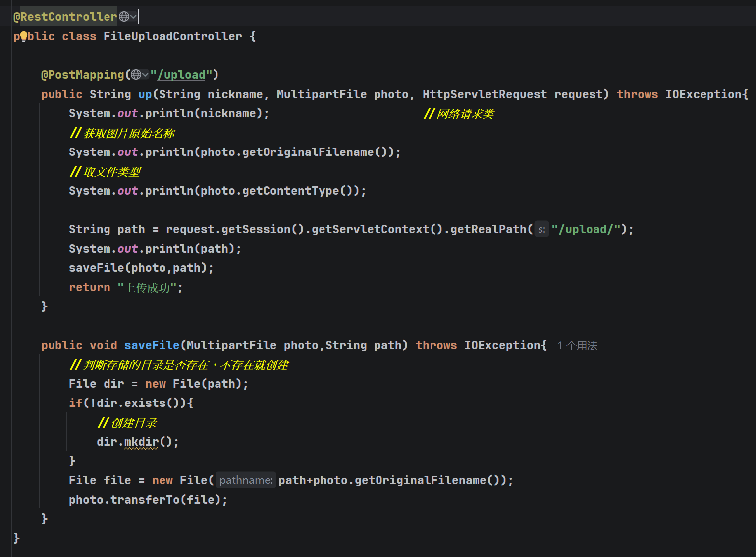Viewport: 756px width, 557px height.
Task: Click the if(!dir.exists()) condition line
Action: (x=131, y=403)
